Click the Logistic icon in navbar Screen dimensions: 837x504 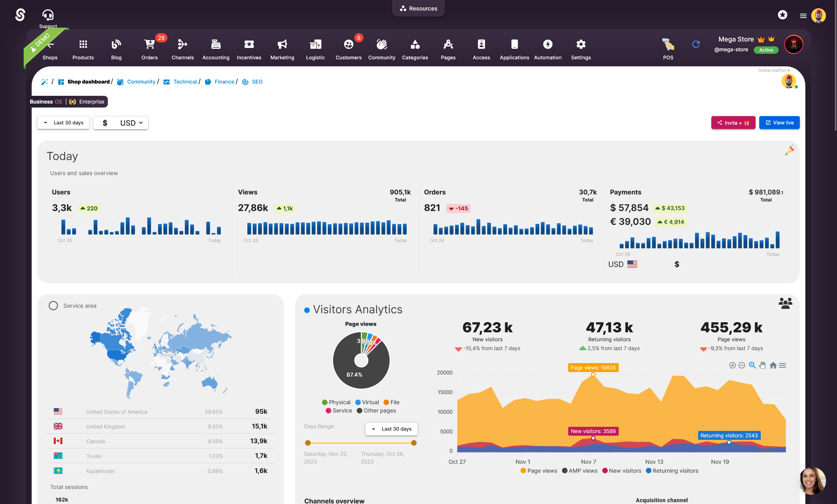click(315, 45)
